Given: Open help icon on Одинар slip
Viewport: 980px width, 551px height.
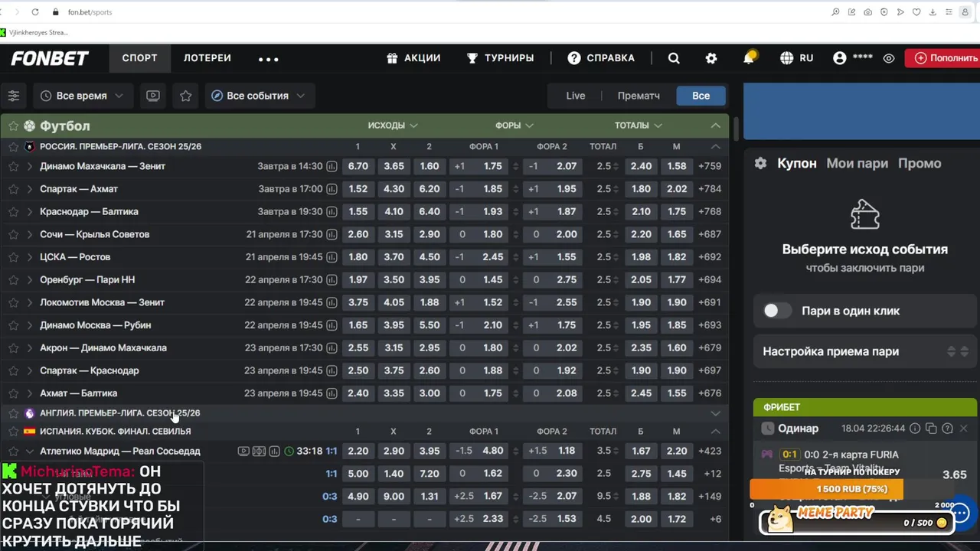Looking at the screenshot, I should point(947,429).
